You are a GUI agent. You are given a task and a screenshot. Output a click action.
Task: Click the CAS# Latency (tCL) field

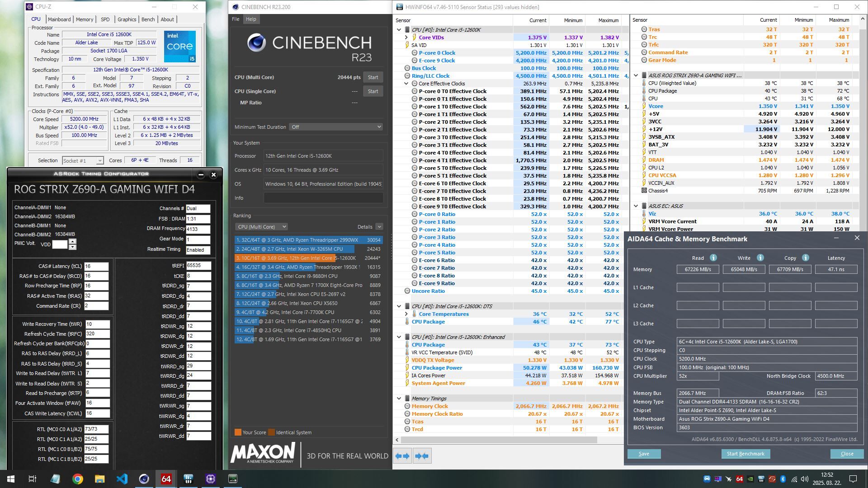pyautogui.click(x=96, y=266)
